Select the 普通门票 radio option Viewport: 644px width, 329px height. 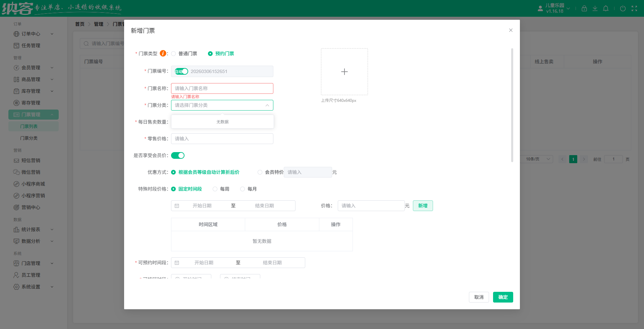pos(173,54)
